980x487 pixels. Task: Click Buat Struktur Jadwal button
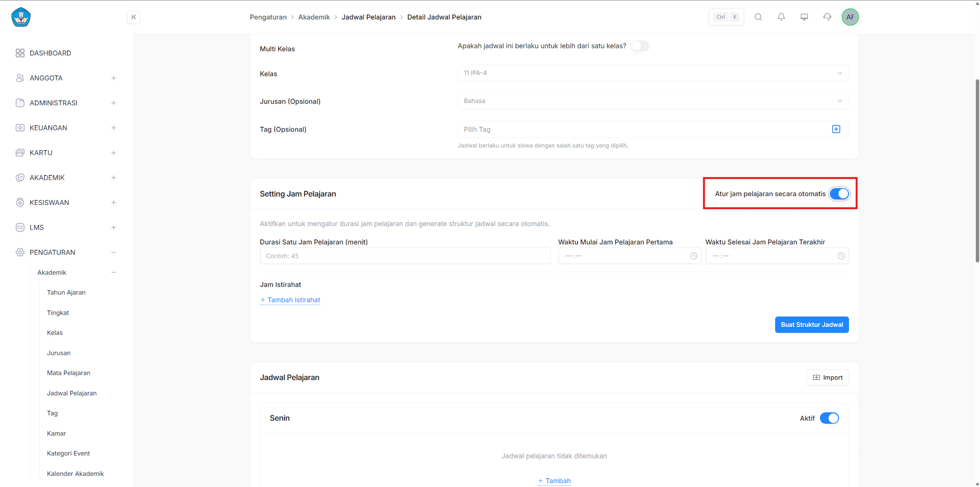(x=812, y=325)
